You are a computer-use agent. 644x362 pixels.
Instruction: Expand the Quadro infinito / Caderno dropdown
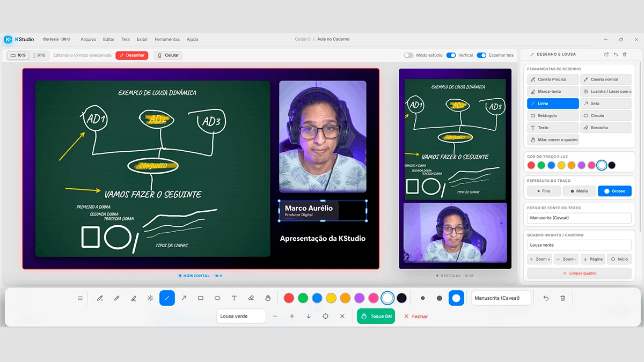pyautogui.click(x=579, y=245)
